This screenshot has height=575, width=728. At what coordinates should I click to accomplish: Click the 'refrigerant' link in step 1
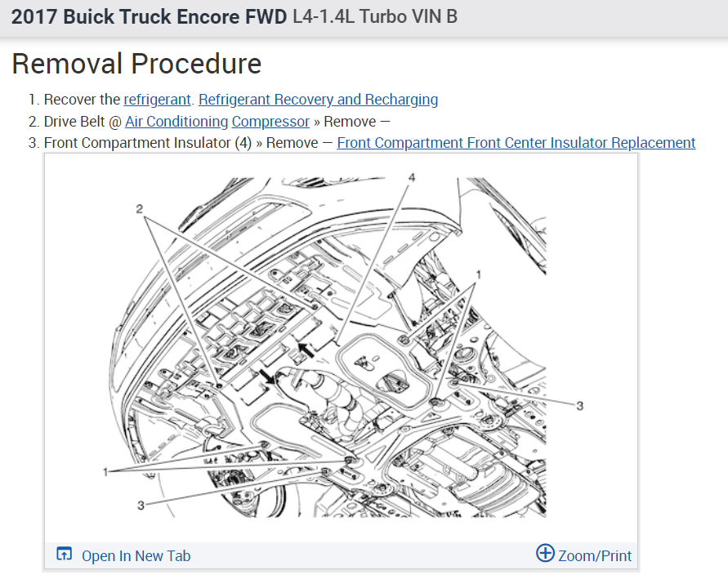[x=157, y=100]
